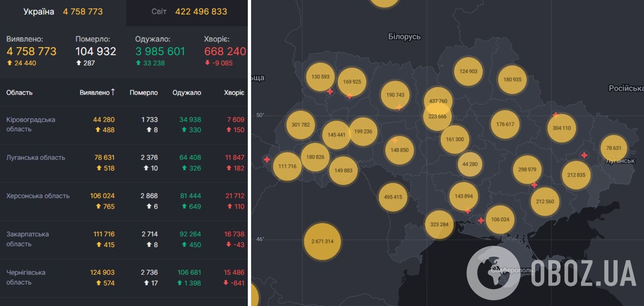The image size is (644, 306).
Task: Click the 143 894 map bubble
Action: point(464,196)
